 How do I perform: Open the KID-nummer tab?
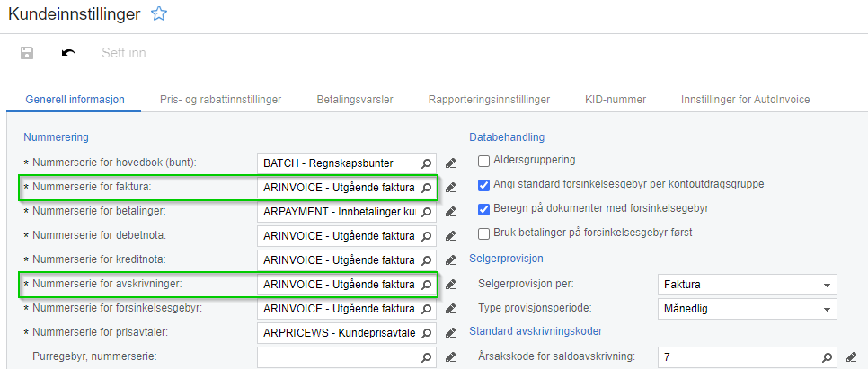615,100
